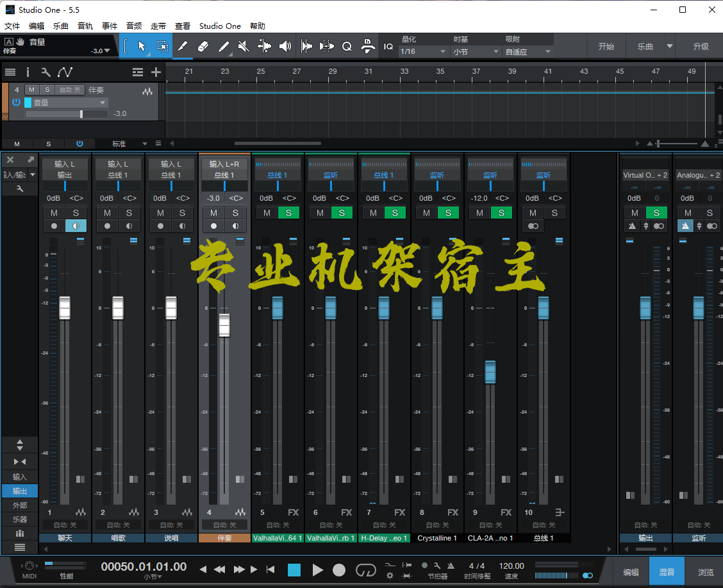Open track list wrench settings
Screen dimensions: 723x588
coord(45,72)
